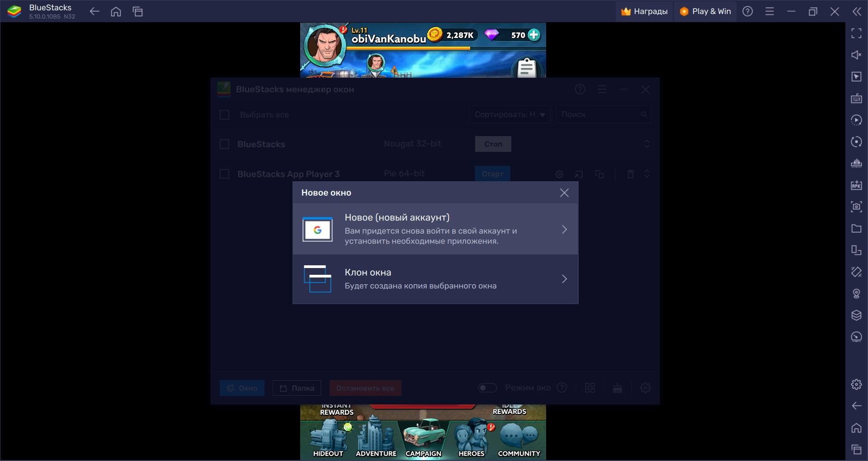
Task: Mute volume from side toolbar
Action: click(x=856, y=55)
